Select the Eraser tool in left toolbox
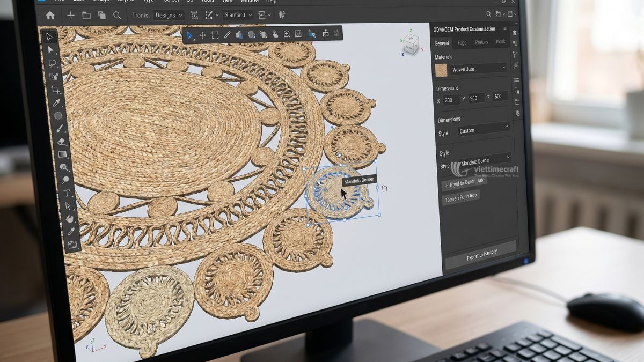Image resolution: width=644 pixels, height=362 pixels. tap(61, 142)
